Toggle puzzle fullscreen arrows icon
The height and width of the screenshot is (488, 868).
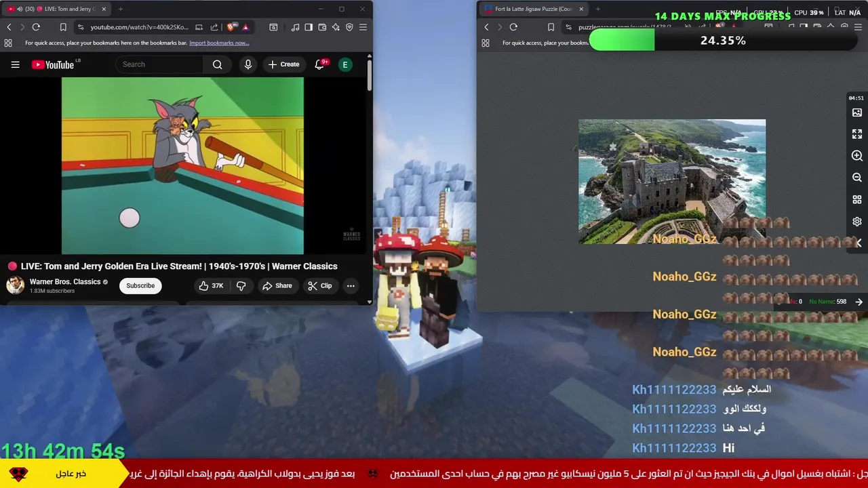click(x=857, y=134)
